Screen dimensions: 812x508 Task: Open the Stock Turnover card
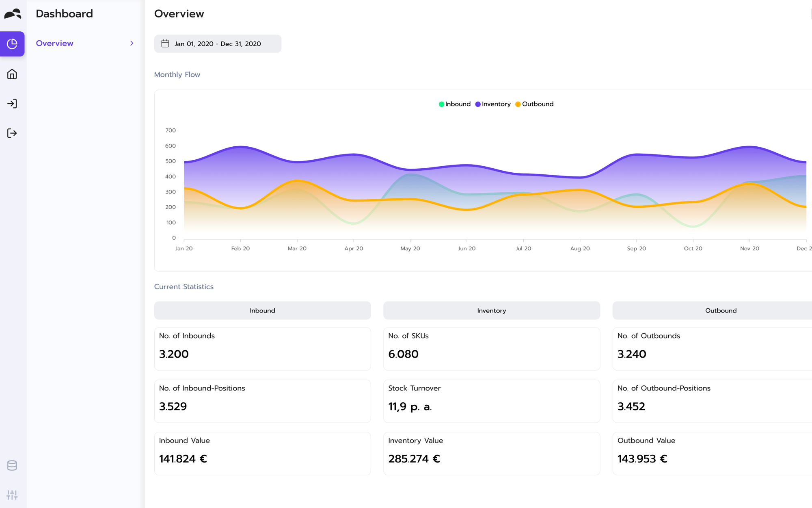(492, 401)
